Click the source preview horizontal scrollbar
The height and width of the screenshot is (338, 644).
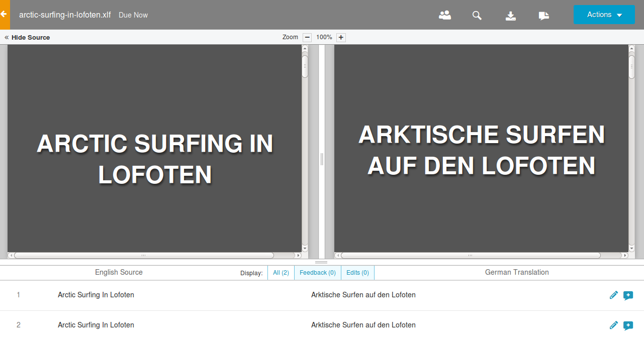click(x=143, y=255)
